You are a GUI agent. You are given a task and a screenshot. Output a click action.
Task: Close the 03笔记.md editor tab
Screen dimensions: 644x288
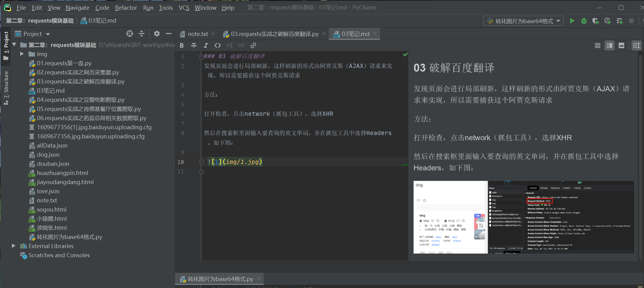point(375,34)
